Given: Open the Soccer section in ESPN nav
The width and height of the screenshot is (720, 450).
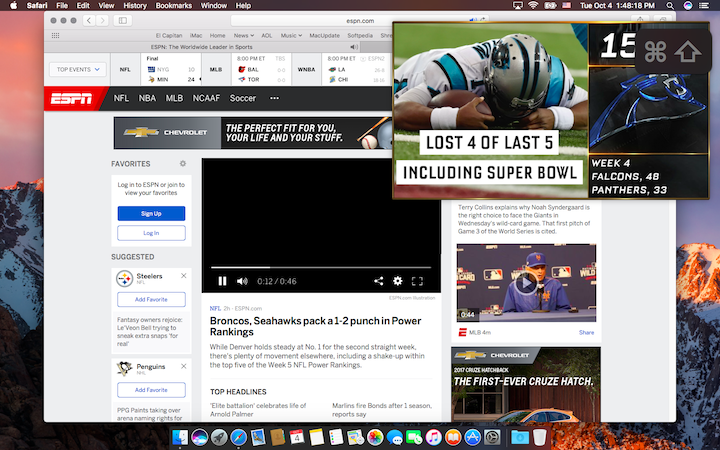Looking at the screenshot, I should coord(243,98).
